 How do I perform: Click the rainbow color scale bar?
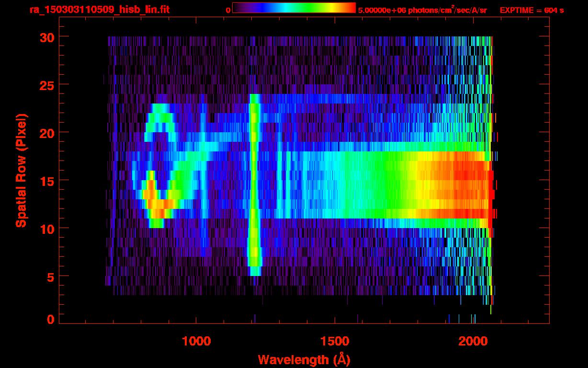[x=294, y=8]
